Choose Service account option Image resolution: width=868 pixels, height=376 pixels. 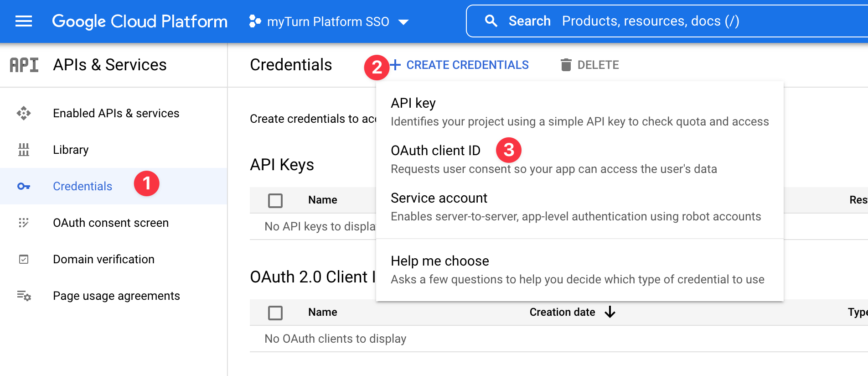(580, 207)
